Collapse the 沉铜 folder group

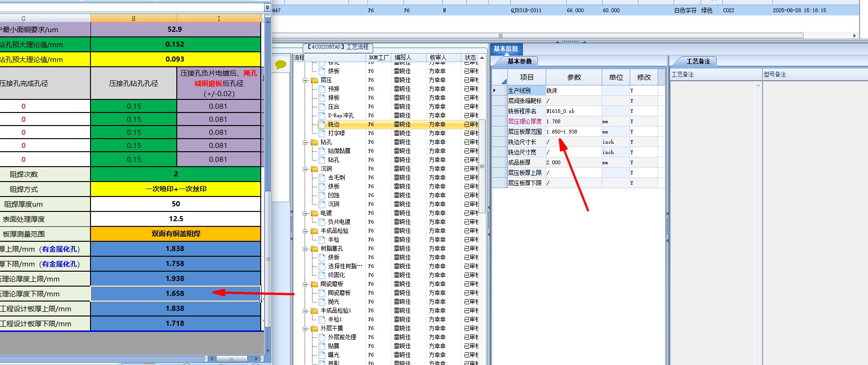305,169
